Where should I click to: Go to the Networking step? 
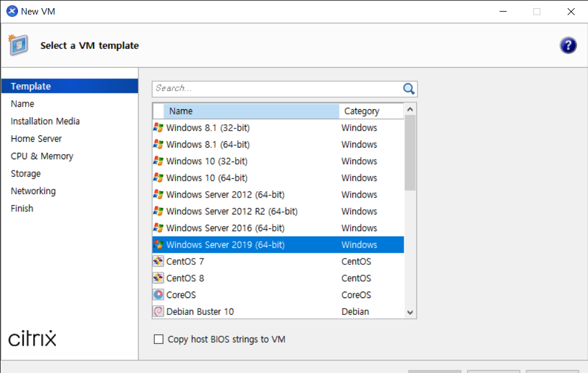pyautogui.click(x=33, y=191)
